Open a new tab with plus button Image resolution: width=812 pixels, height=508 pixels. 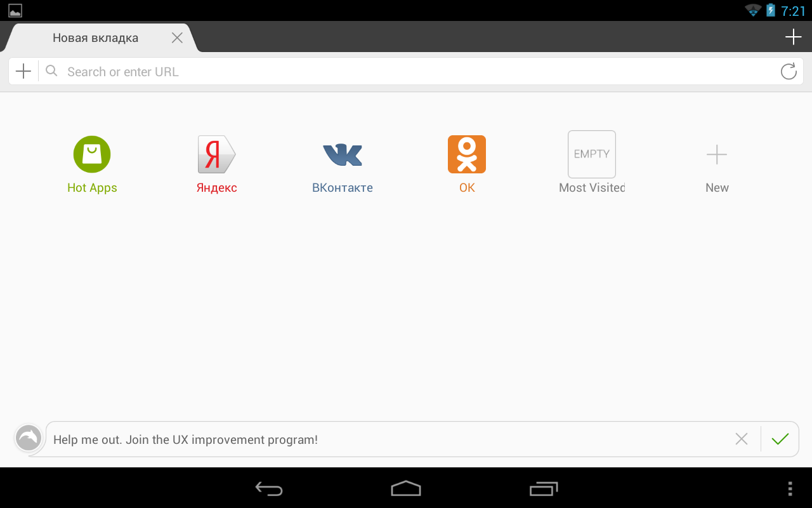pyautogui.click(x=794, y=37)
